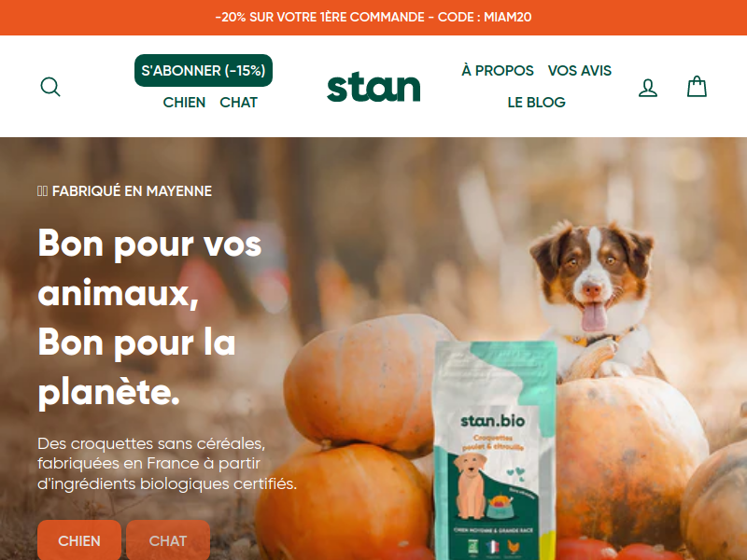
Task: Click the croquettes sans céréales description text
Action: [x=167, y=463]
